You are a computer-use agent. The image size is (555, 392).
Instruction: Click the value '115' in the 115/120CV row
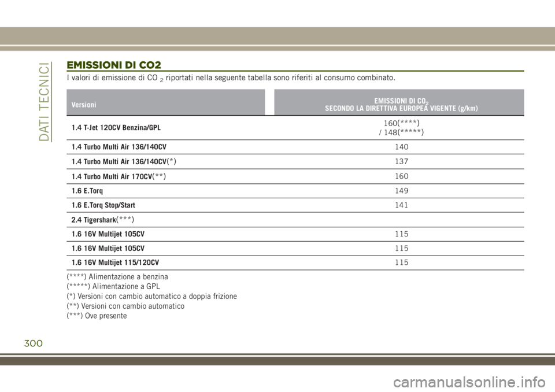pos(401,262)
